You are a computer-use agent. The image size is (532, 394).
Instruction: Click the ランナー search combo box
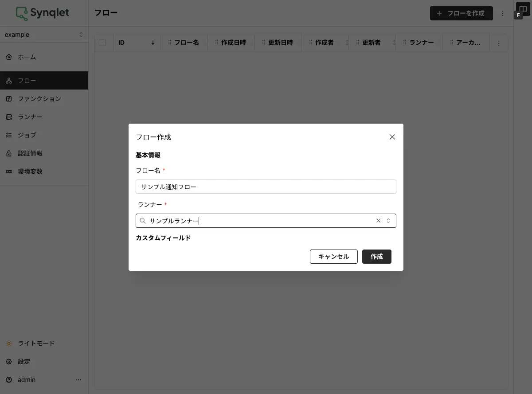pos(266,221)
